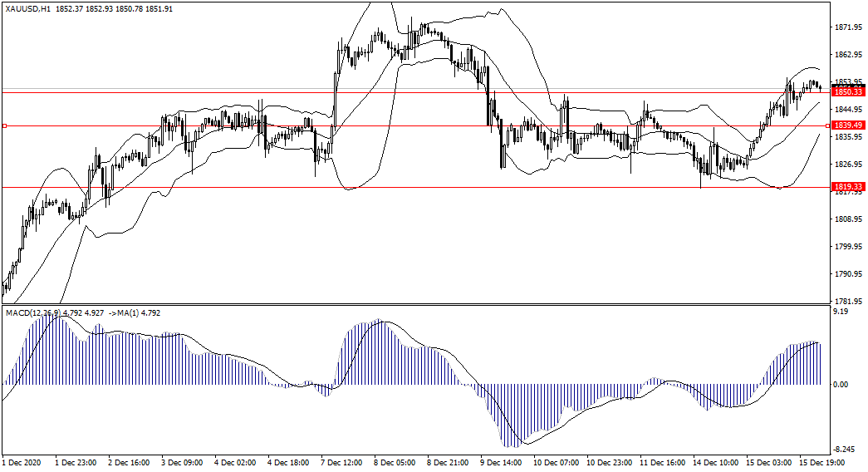Click the -8.245 MACD scale value

point(844,447)
